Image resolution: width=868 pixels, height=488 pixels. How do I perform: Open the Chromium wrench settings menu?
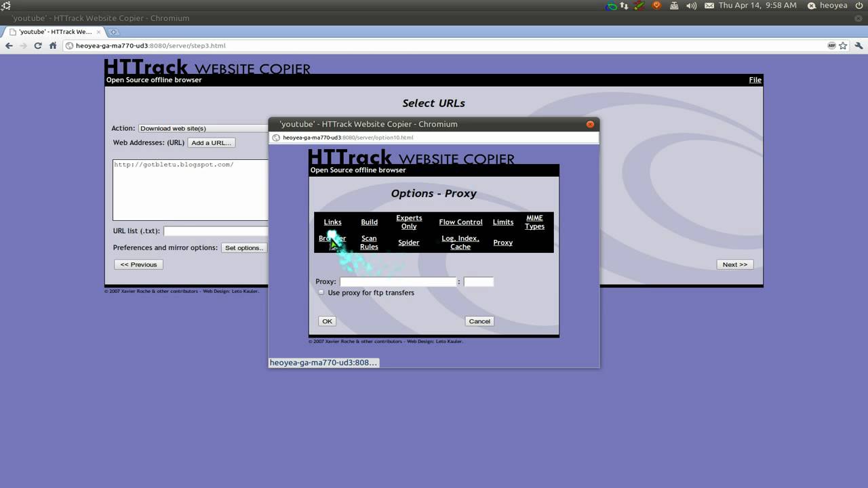[x=859, y=45]
